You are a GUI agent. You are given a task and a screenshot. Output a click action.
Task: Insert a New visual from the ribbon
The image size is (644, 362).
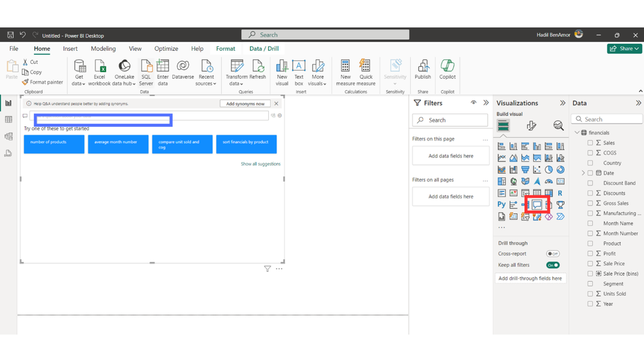[282, 73]
